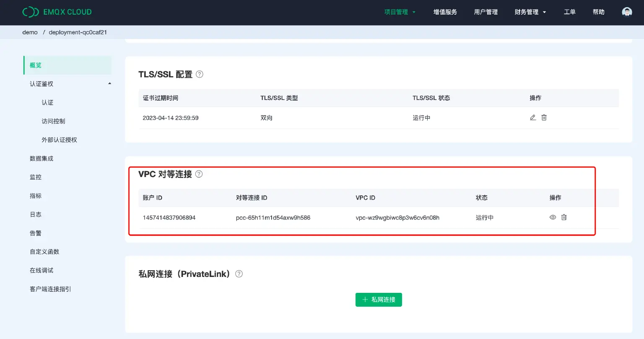Viewport: 644px width, 339px height.
Task: Select 在线调试 in the sidebar
Action: click(42, 270)
